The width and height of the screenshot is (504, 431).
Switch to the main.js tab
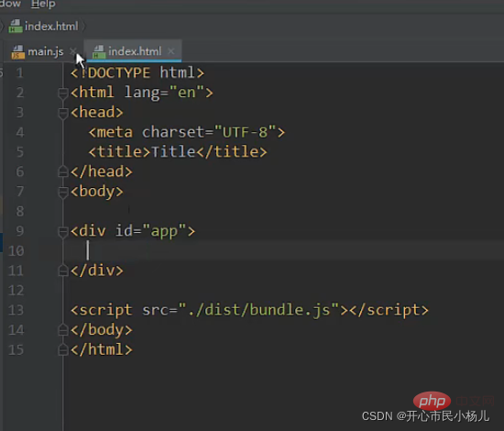45,51
